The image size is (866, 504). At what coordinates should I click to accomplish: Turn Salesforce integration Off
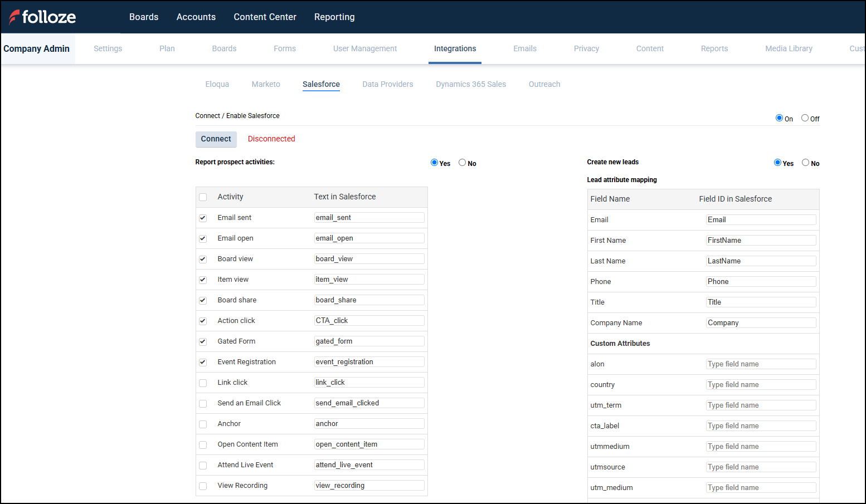click(x=805, y=118)
